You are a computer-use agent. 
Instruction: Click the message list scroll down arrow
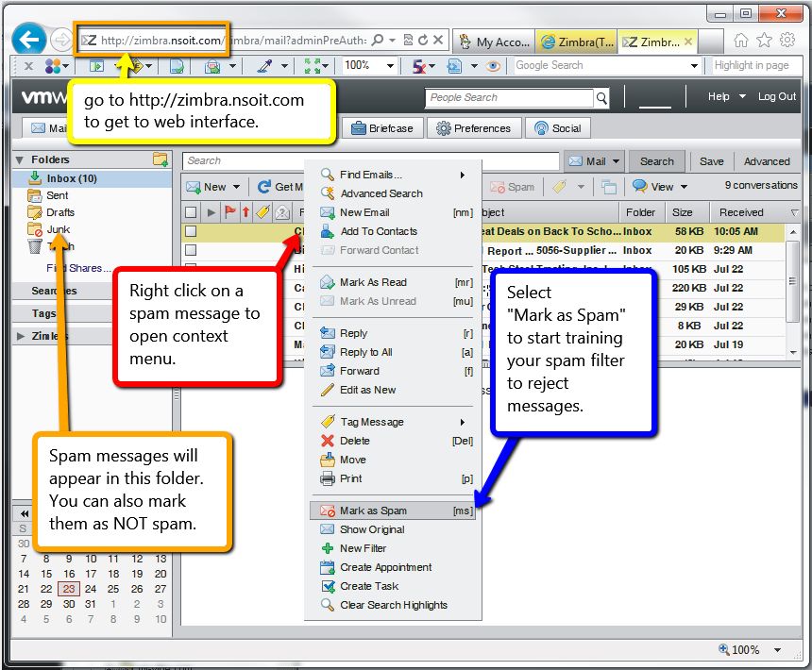[792, 352]
